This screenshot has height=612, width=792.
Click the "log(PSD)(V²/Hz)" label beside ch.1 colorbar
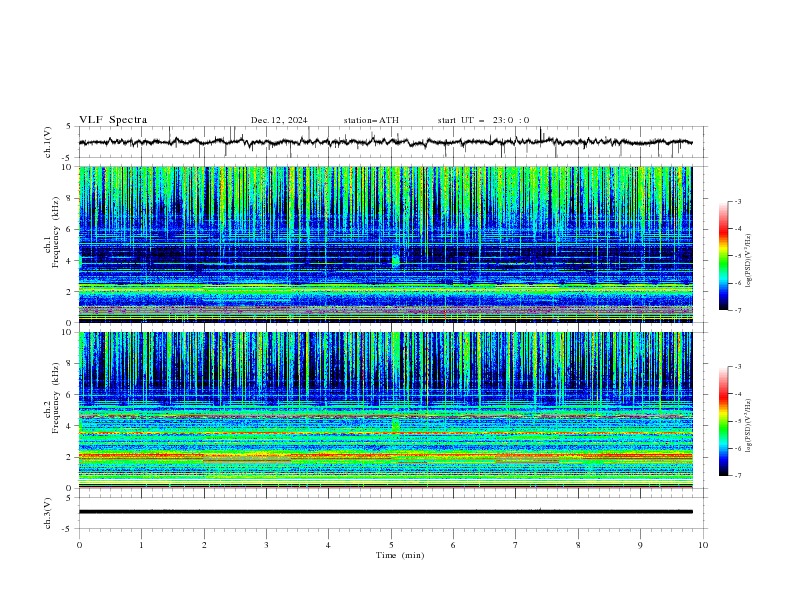(x=748, y=261)
